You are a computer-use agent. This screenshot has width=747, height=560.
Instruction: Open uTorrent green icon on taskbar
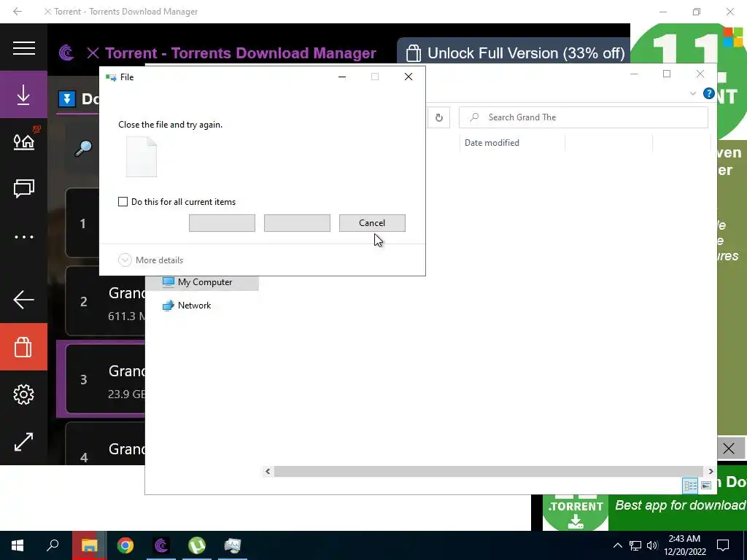(x=197, y=545)
